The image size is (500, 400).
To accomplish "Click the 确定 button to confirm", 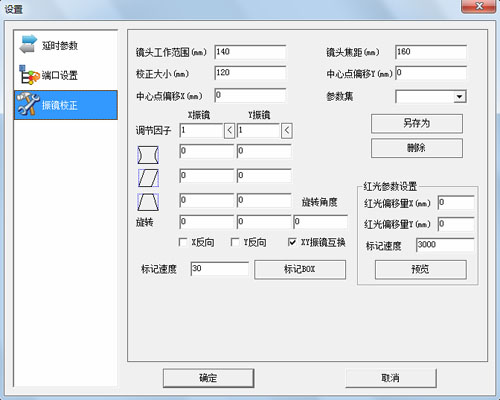I will [x=208, y=378].
